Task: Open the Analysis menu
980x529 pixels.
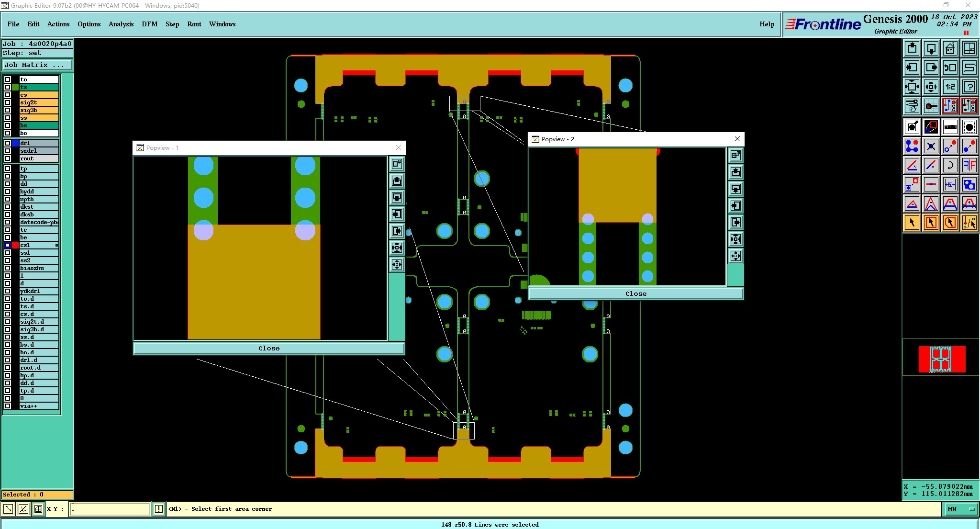Action: click(x=121, y=24)
